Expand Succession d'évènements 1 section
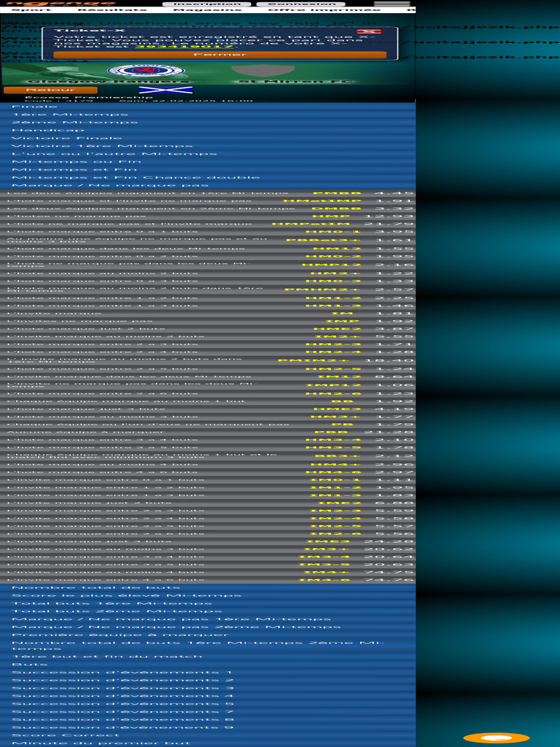The image size is (560, 747). tap(208, 673)
